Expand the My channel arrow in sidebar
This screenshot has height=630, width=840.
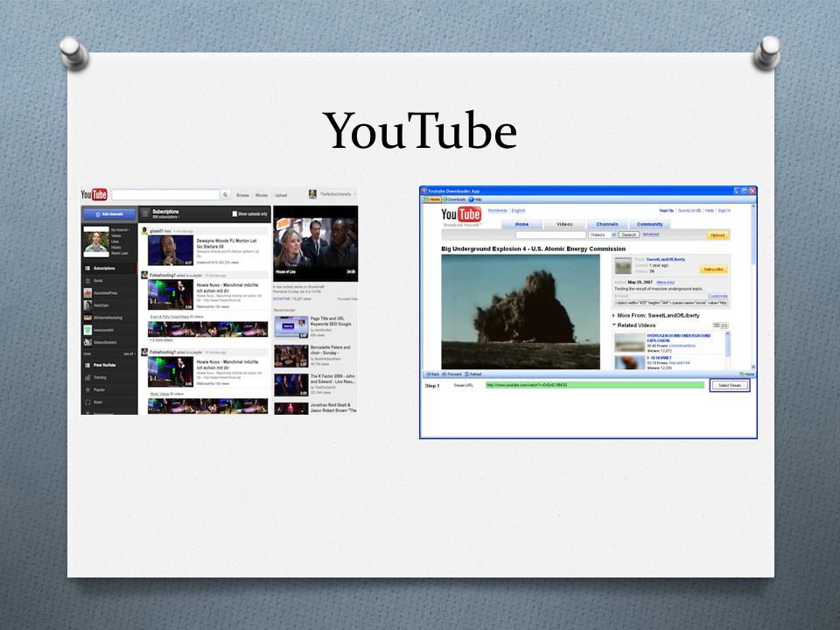pos(129,230)
